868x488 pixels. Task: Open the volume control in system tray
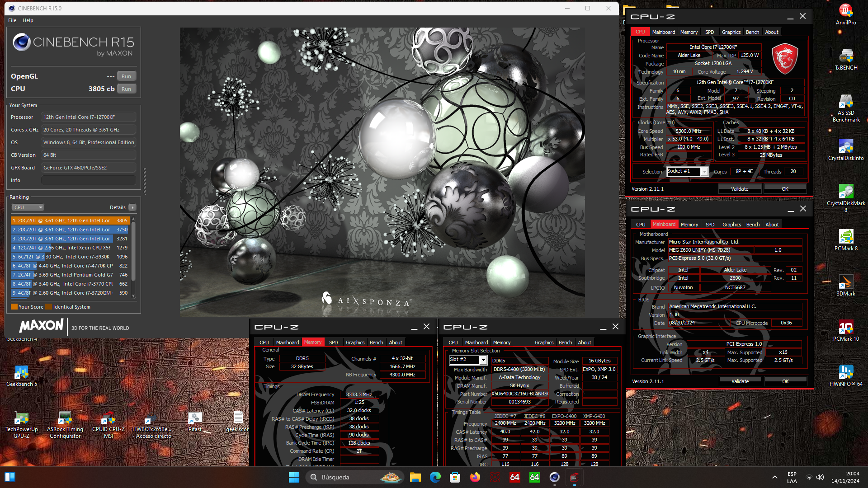pyautogui.click(x=820, y=477)
